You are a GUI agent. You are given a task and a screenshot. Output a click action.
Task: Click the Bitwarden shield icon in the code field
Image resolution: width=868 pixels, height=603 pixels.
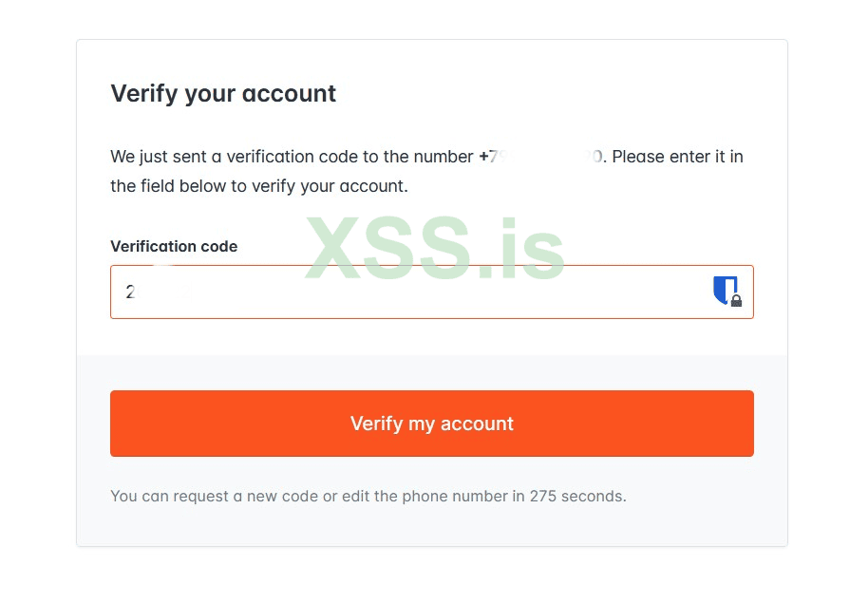724,289
